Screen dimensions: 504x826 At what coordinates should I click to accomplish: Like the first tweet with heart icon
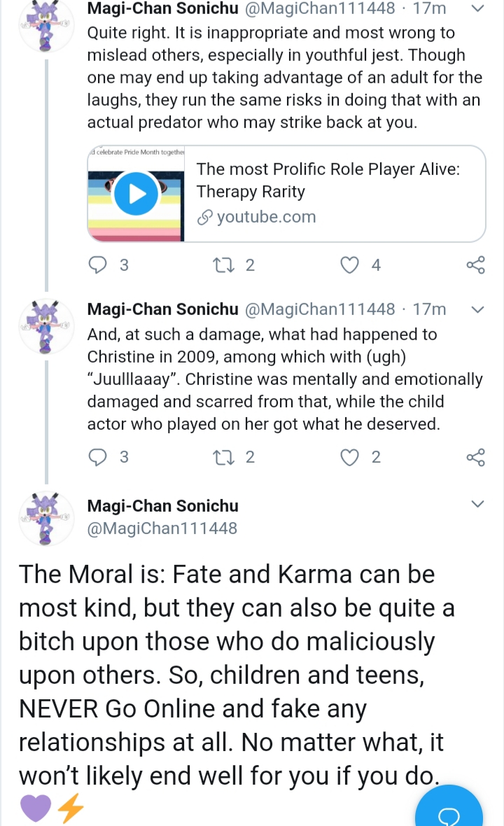[350, 265]
